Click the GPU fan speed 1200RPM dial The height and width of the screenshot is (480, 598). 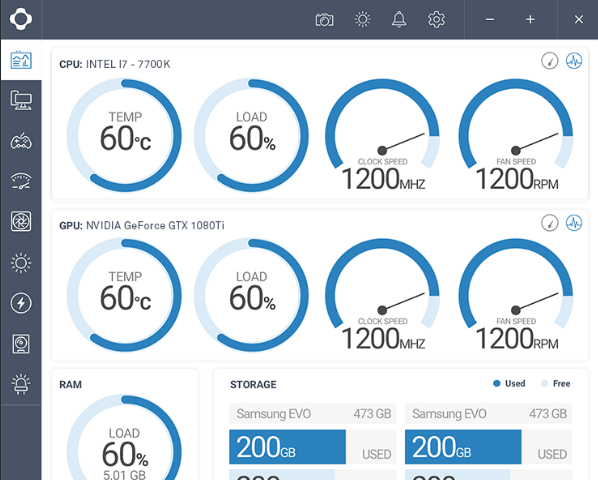click(x=516, y=295)
